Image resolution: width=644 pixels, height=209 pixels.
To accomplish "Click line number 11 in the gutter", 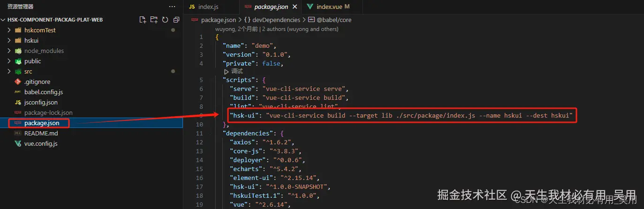I will 199,134.
